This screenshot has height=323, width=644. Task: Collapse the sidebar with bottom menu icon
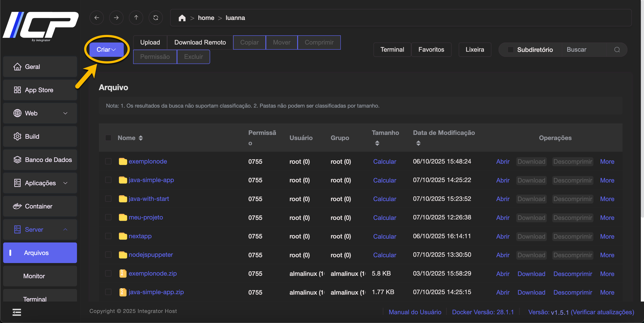(17, 312)
